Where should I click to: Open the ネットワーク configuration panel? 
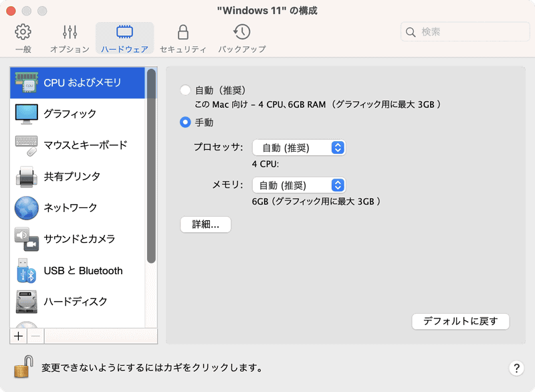pos(80,208)
